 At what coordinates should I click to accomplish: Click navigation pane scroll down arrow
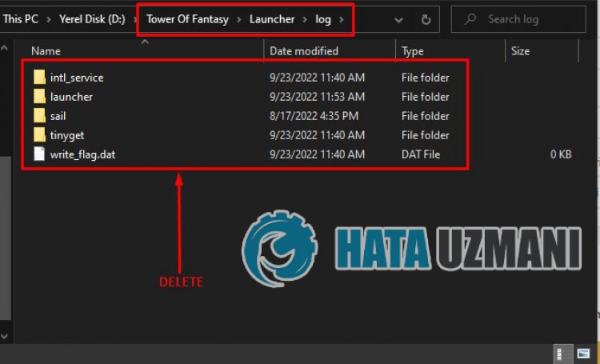[4, 337]
